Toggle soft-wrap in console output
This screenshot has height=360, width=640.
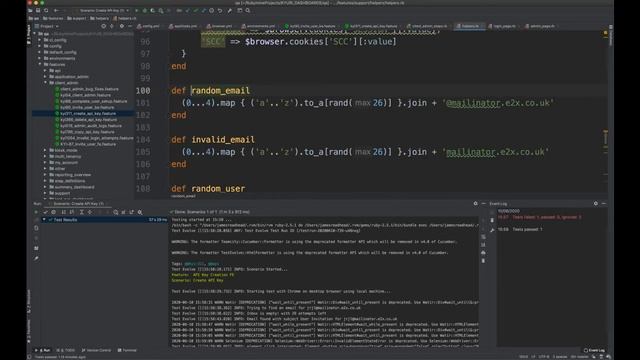point(483,237)
